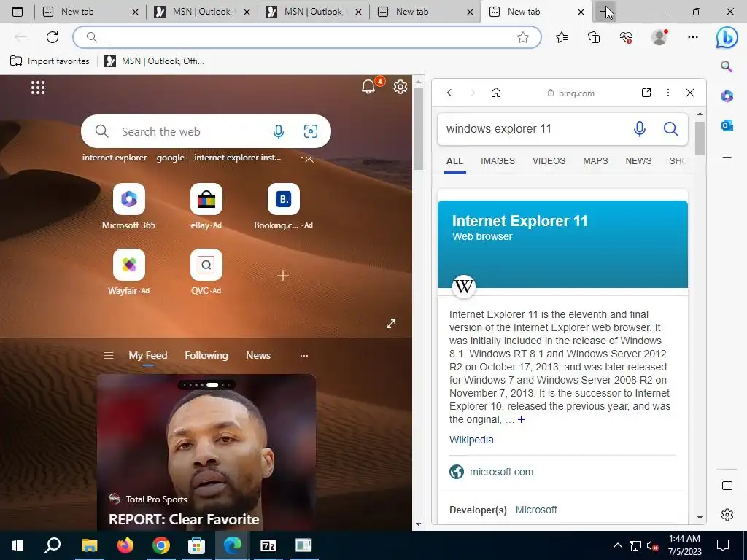Screen dimensions: 747x560
Task: Open visual search camera icon
Action: (x=311, y=131)
